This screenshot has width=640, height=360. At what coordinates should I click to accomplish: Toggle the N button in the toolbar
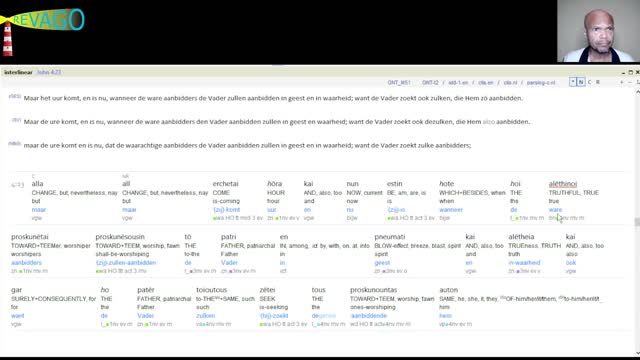pyautogui.click(x=581, y=82)
